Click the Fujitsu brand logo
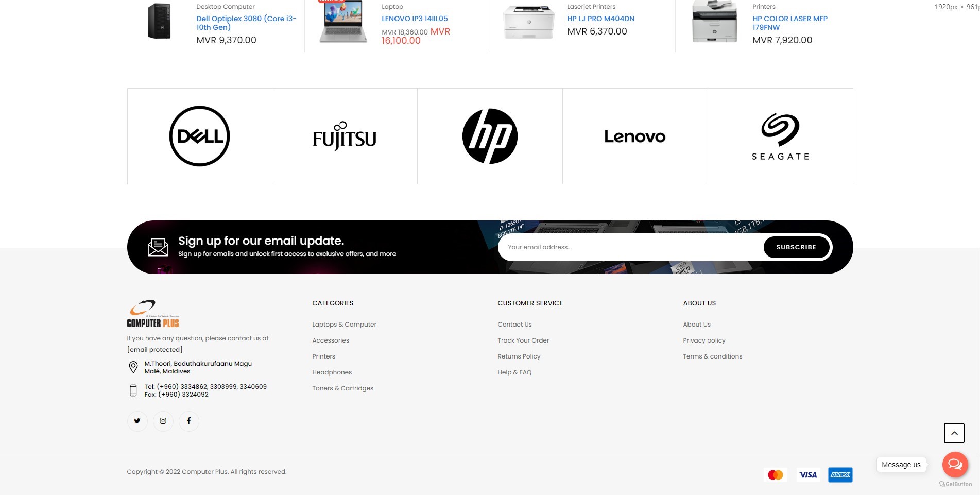The image size is (980, 495). (345, 136)
